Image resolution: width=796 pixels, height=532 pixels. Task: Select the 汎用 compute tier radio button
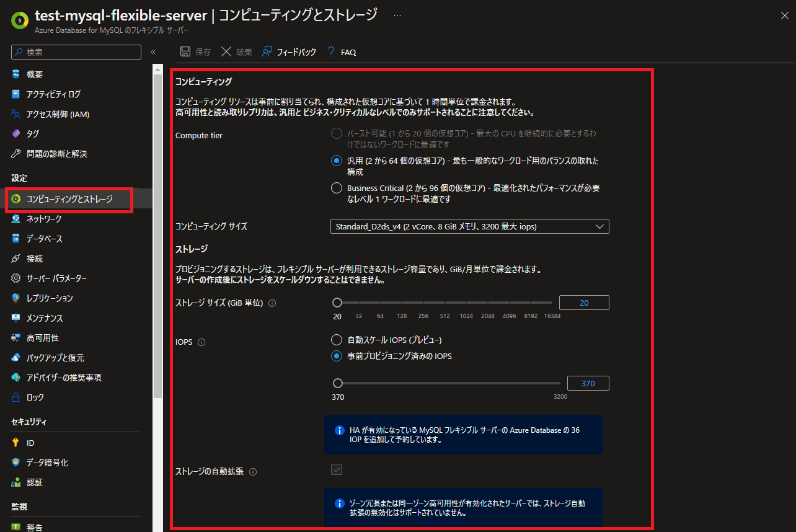click(336, 161)
